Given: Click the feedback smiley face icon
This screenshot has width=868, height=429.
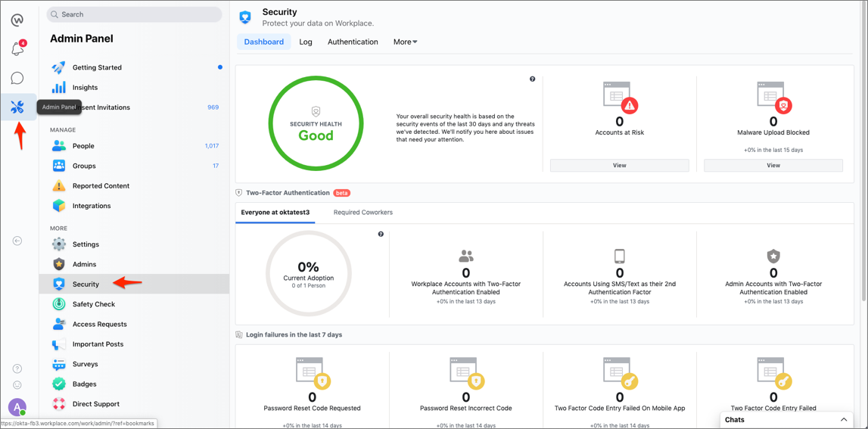Looking at the screenshot, I should click(x=17, y=385).
